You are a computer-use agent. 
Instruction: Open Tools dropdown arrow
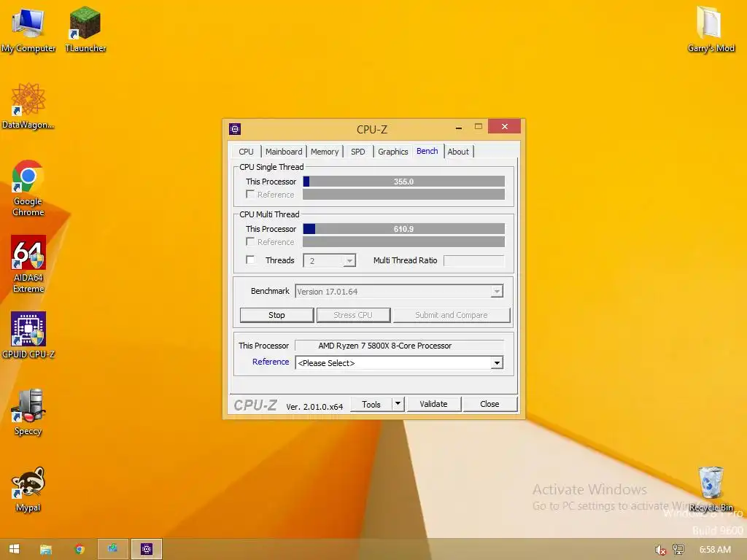coord(398,404)
